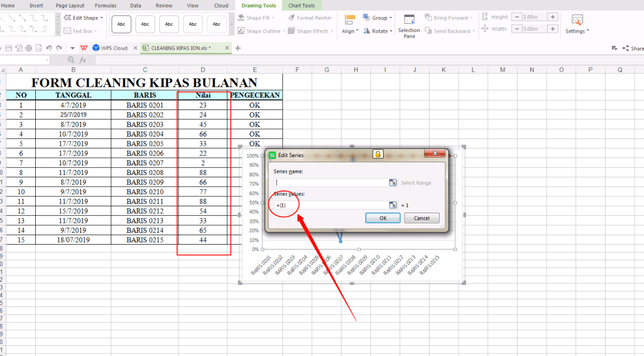This screenshot has height=356, width=644.
Task: Open the Settings dropdown
Action: [x=577, y=31]
